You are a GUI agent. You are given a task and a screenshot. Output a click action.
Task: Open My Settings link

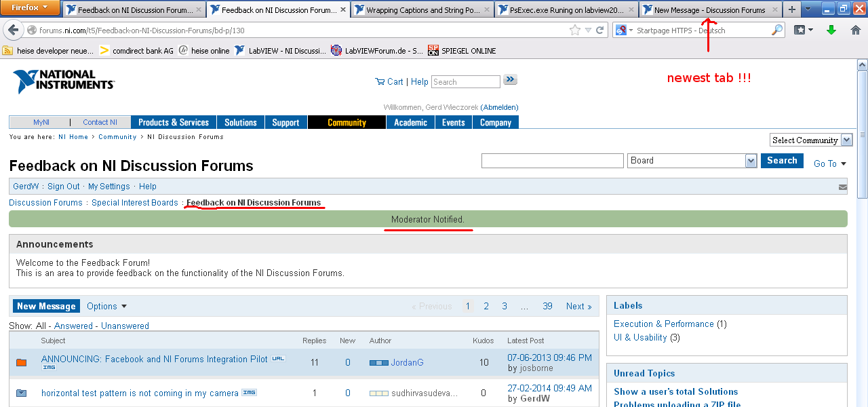coord(109,187)
